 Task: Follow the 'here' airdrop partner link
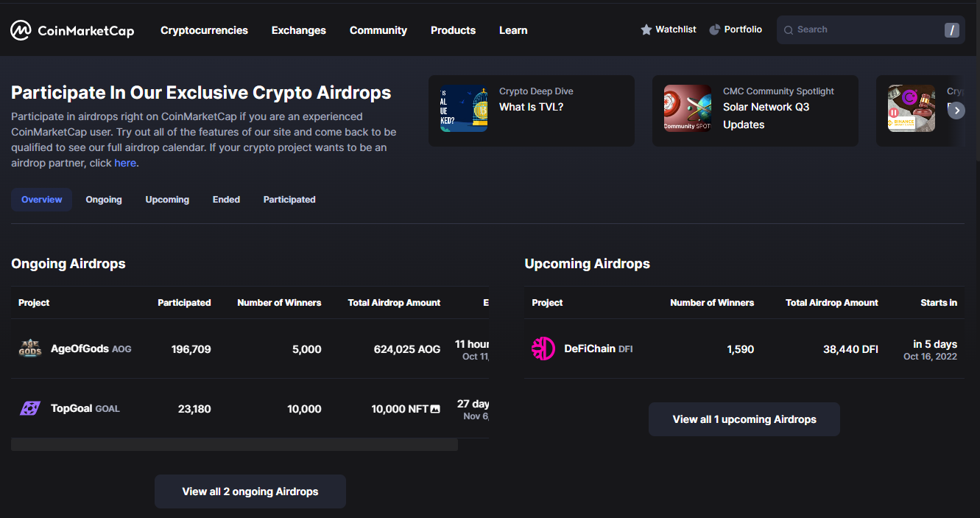pos(125,163)
